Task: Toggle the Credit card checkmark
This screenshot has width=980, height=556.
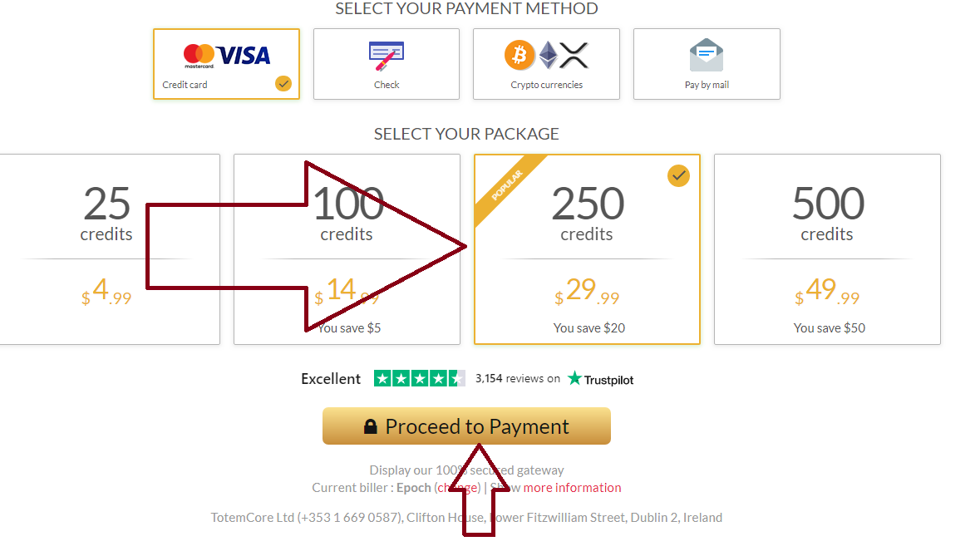Action: pyautogui.click(x=283, y=84)
